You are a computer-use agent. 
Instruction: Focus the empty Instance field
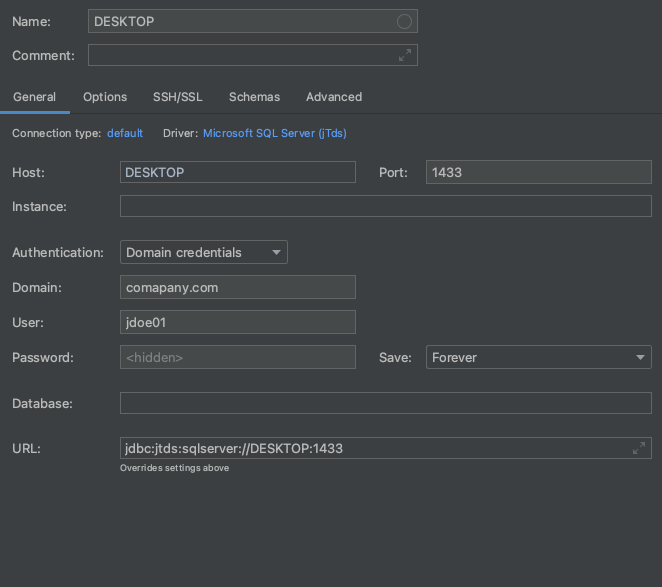[x=386, y=206]
